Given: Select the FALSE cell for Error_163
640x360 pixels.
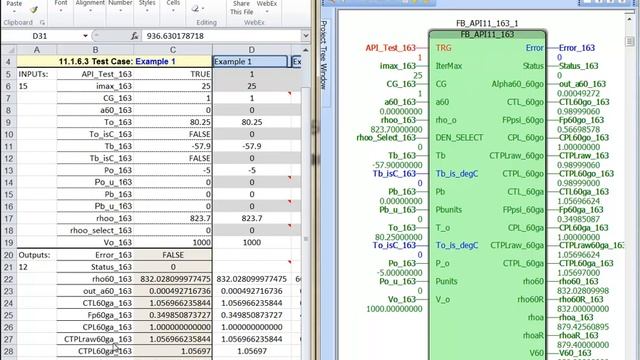Looking at the screenshot, I should tap(173, 255).
